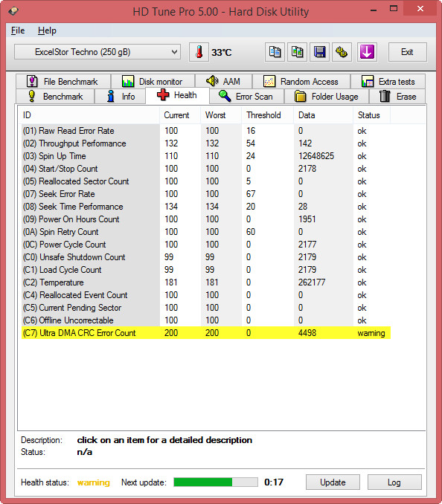Open the Help menu

pyautogui.click(x=47, y=30)
